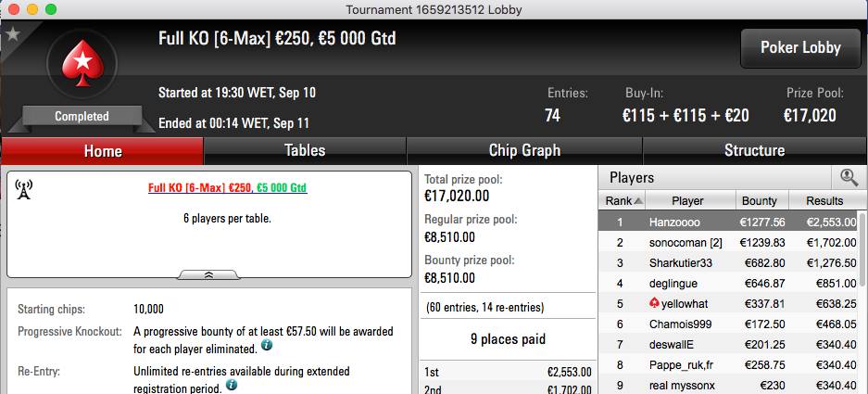Collapse the tournament description panel chevron
This screenshot has width=868, height=394.
[209, 274]
